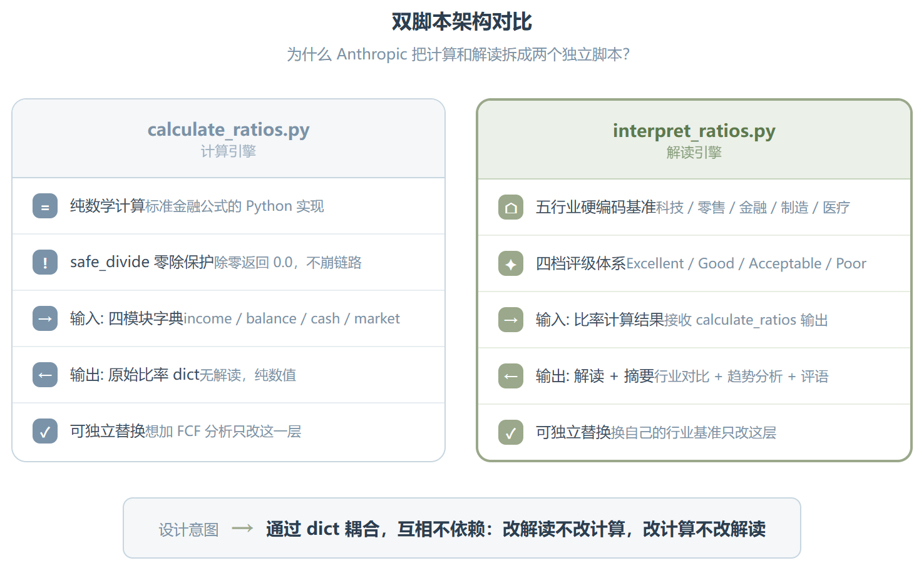Click the text 输入: 比率计算结果
This screenshot has width=924, height=568.
pos(600,320)
